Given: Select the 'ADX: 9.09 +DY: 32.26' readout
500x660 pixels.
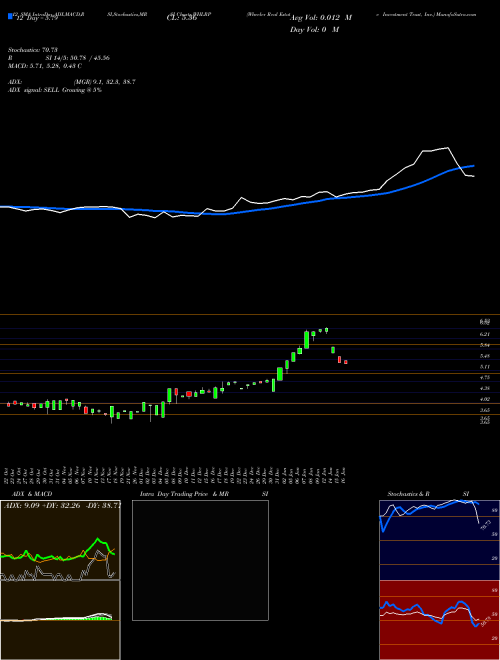Looking at the screenshot, I should tap(43, 505).
